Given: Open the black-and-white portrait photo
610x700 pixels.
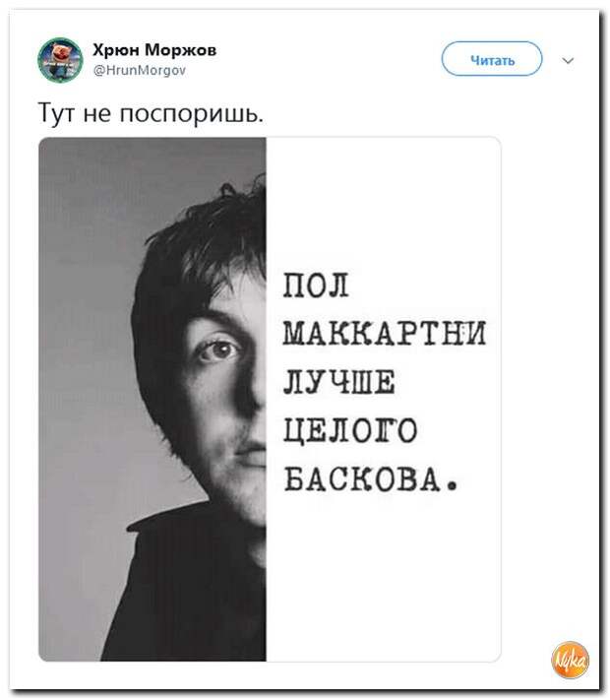Looking at the screenshot, I should [152, 399].
